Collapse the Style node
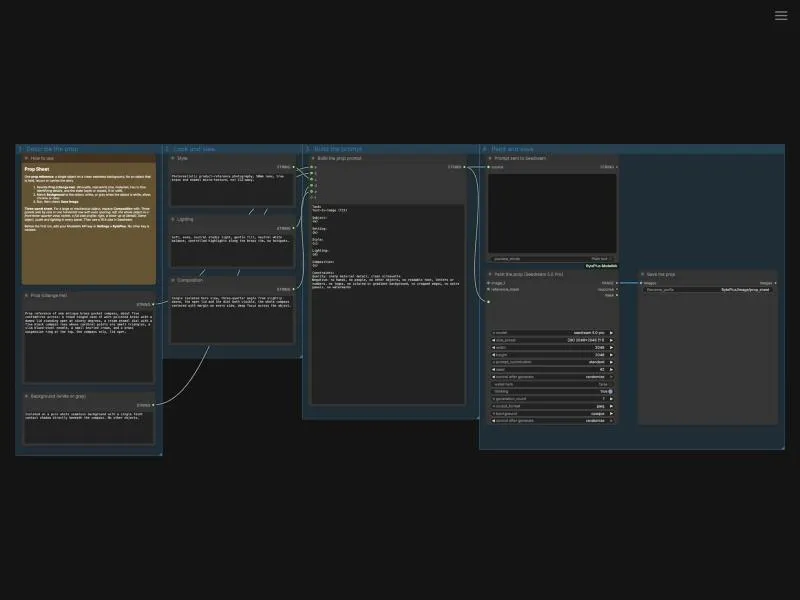 (173, 158)
